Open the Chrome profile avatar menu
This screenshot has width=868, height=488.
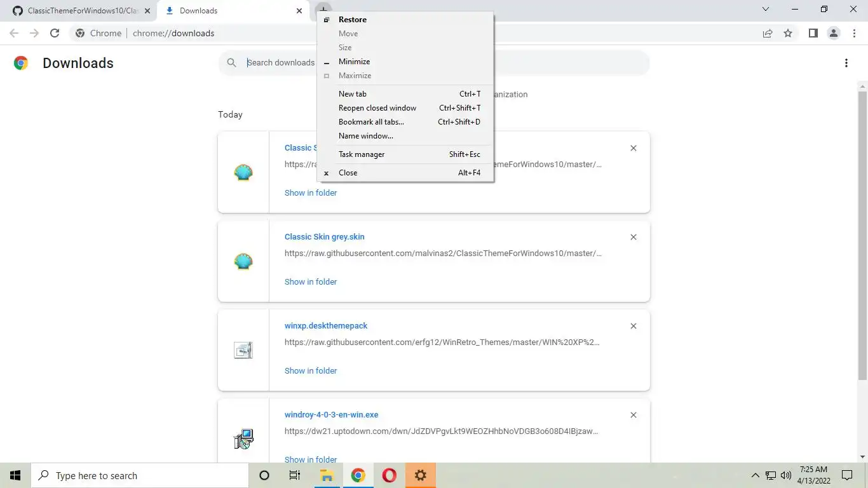pyautogui.click(x=834, y=34)
